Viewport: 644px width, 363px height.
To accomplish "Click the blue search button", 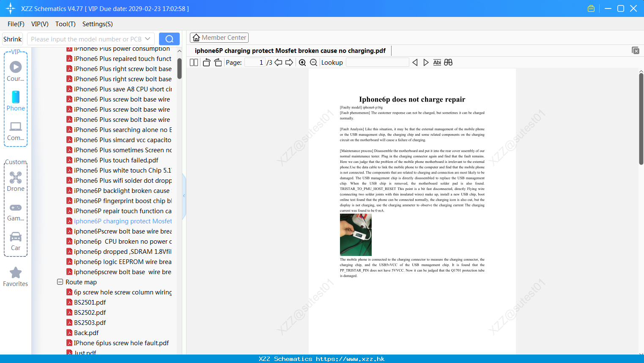I will point(169,39).
